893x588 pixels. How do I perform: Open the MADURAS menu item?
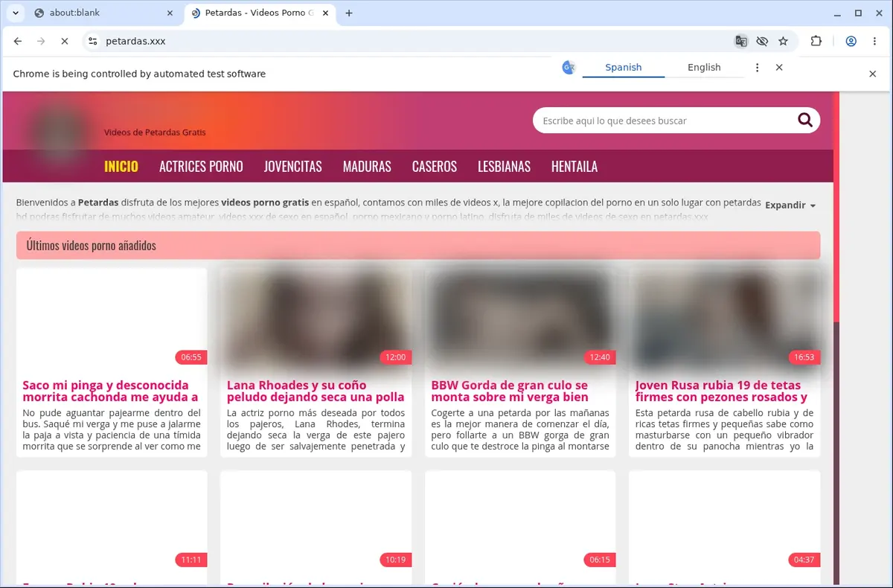367,167
